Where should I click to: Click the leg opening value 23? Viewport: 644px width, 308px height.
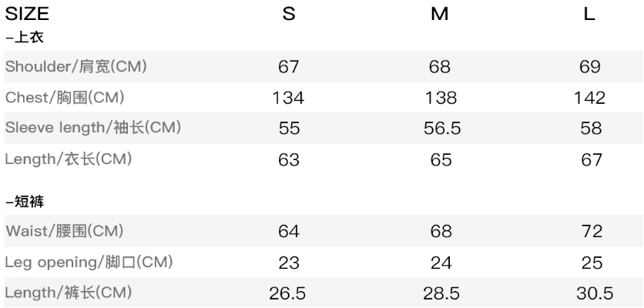pos(289,262)
